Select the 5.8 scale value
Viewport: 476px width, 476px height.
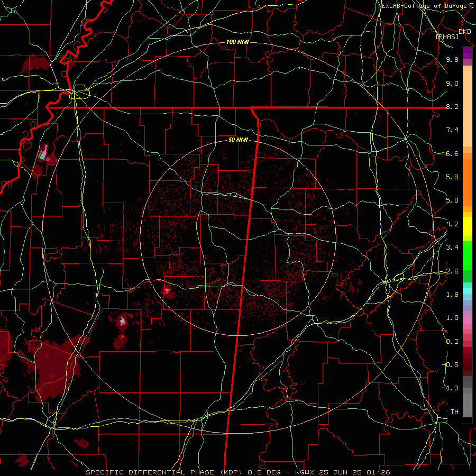452,177
